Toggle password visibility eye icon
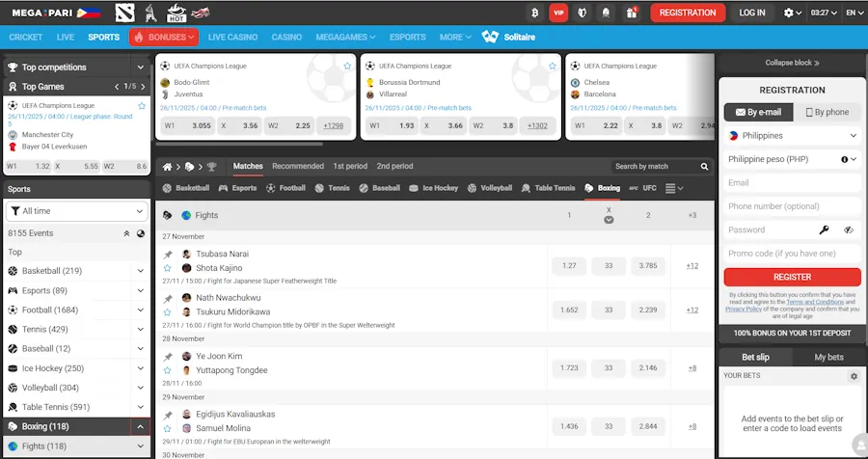The height and width of the screenshot is (459, 868). tap(849, 229)
